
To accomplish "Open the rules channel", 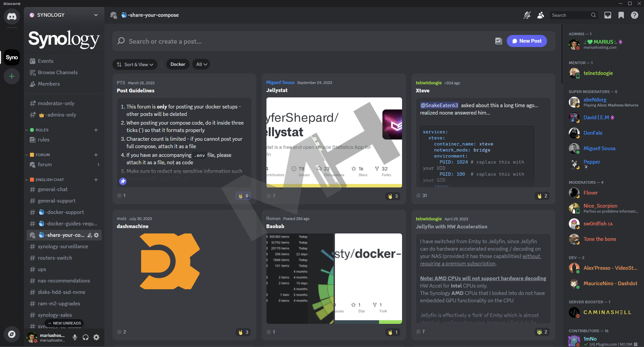I will [64, 140].
